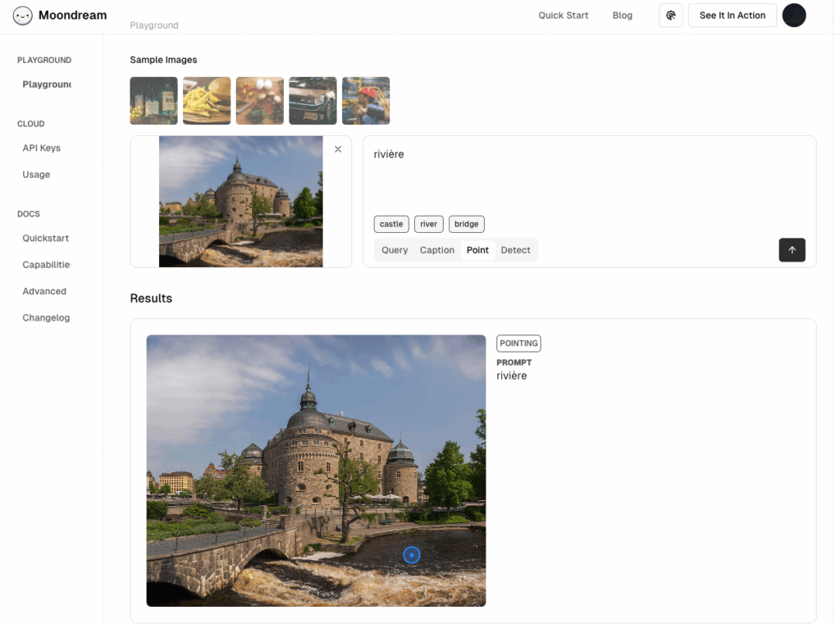This screenshot has width=840, height=624.
Task: Select the Point mode tab
Action: coord(477,250)
